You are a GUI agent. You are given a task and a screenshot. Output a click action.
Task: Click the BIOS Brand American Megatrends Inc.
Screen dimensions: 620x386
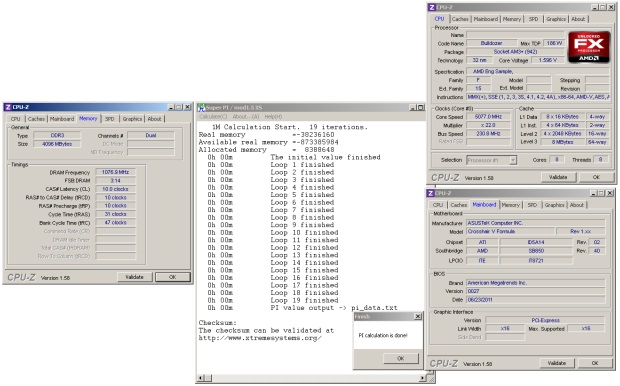[535, 283]
